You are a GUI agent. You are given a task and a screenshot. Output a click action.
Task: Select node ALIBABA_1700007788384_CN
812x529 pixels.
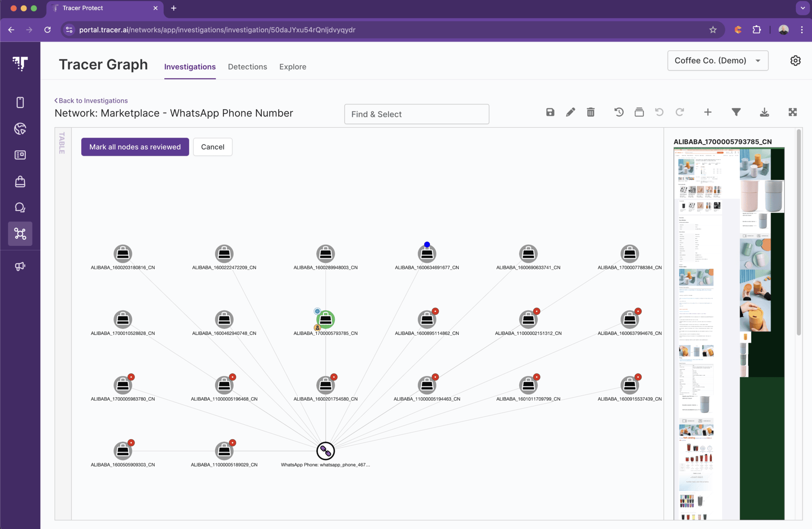tap(630, 254)
